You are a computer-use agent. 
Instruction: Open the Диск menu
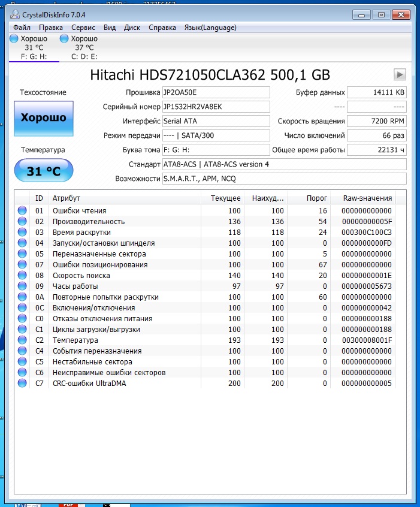click(x=132, y=28)
